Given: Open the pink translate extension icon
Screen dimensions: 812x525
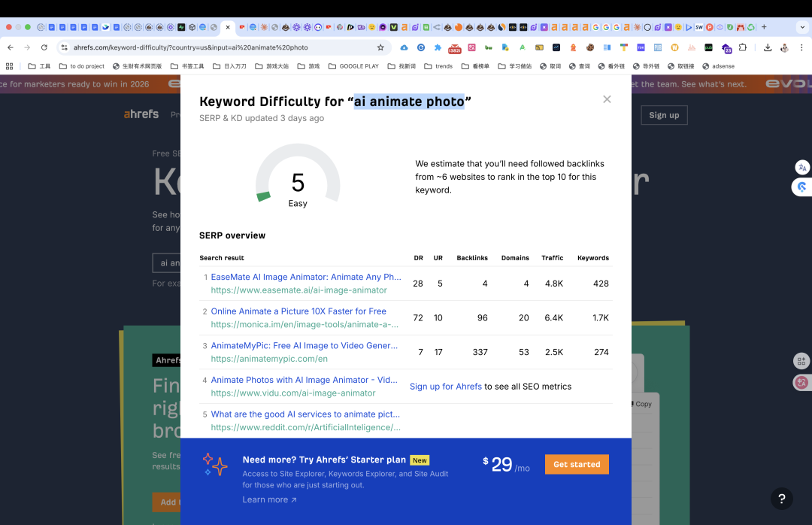Looking at the screenshot, I should [x=471, y=47].
